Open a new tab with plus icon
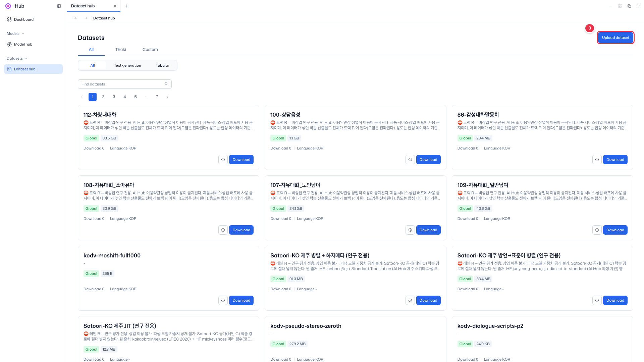 click(127, 6)
